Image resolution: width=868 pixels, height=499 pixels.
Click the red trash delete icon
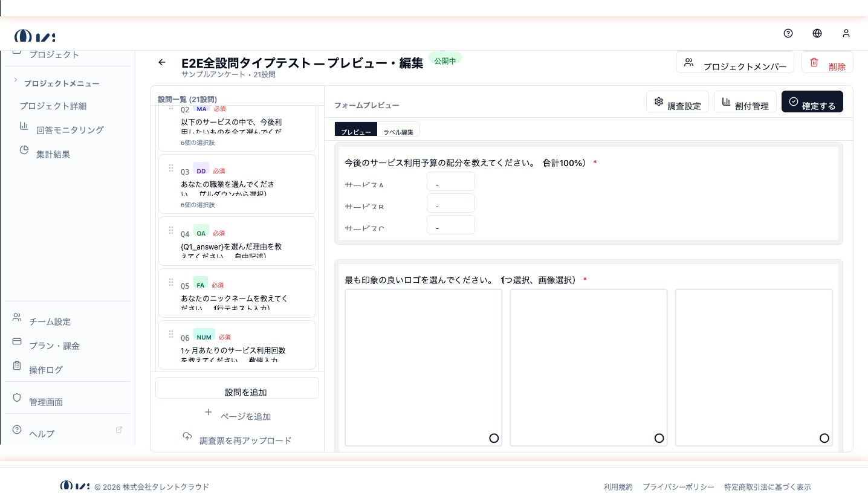pyautogui.click(x=814, y=62)
